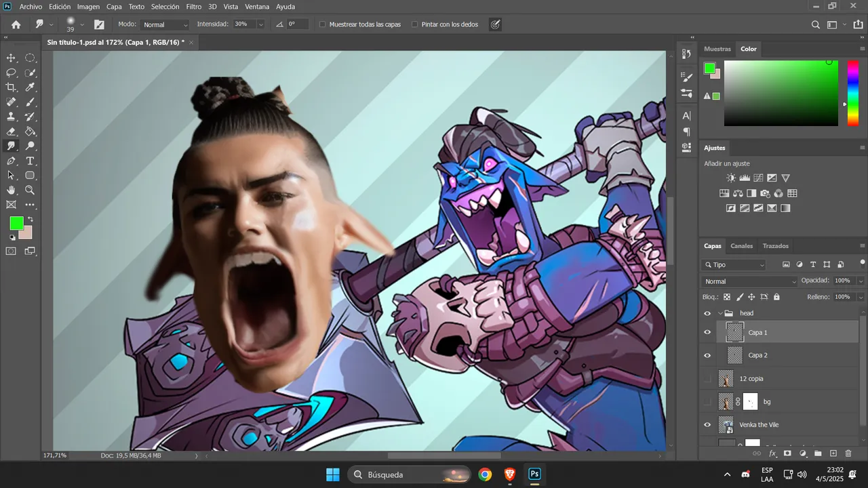Select the Eraser tool
This screenshot has width=868, height=488.
point(11,131)
